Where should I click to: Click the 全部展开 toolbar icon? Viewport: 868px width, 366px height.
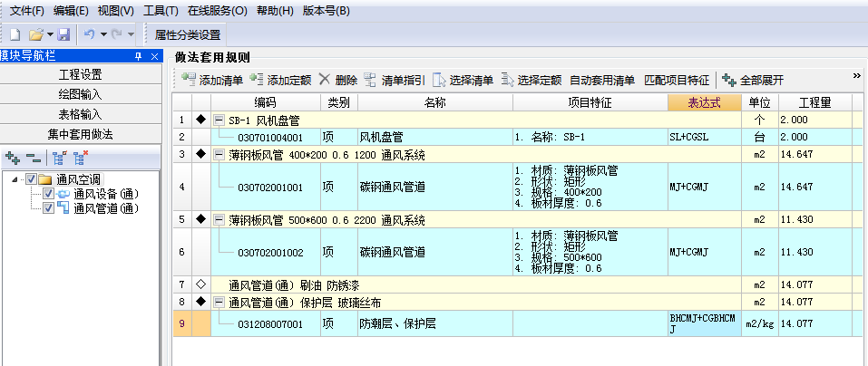click(x=729, y=80)
